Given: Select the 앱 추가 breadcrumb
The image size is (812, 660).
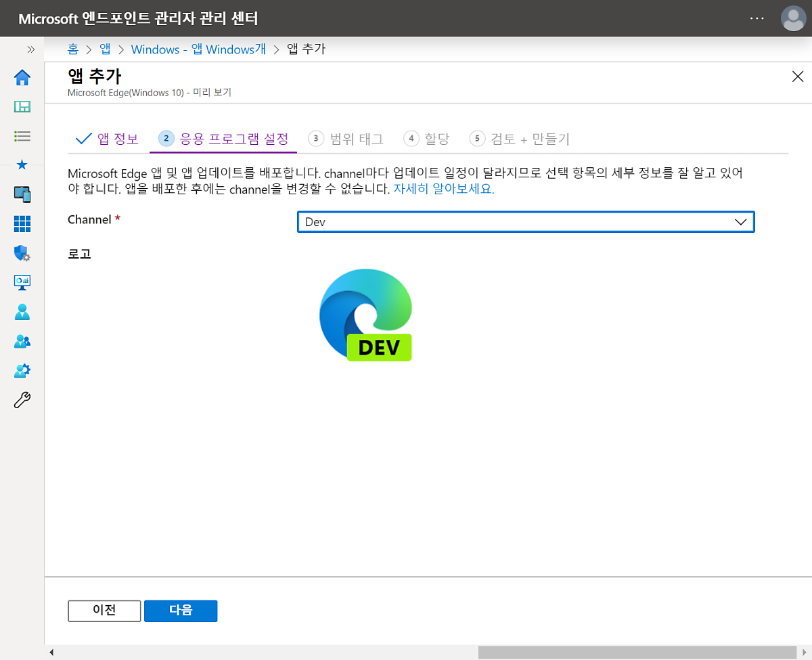Looking at the screenshot, I should [307, 49].
